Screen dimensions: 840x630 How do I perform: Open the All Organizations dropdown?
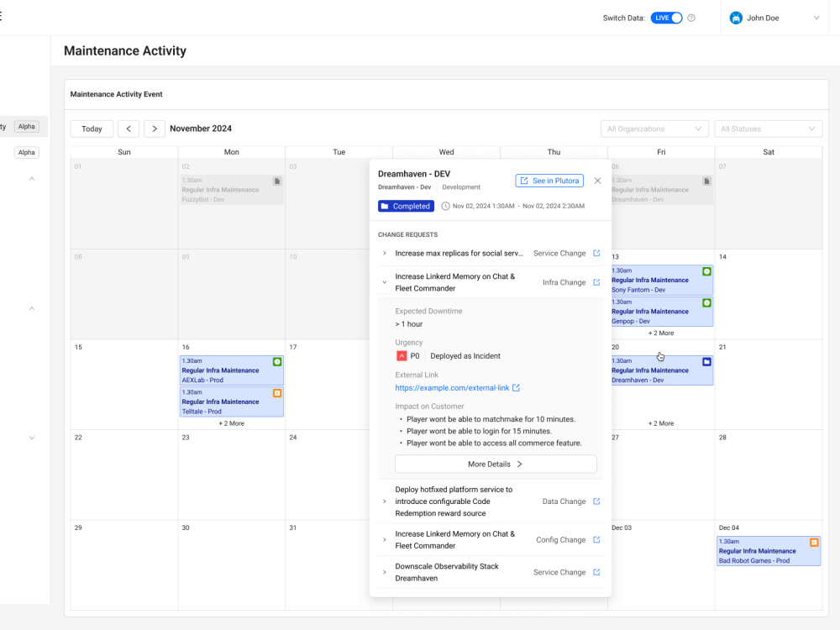click(654, 129)
